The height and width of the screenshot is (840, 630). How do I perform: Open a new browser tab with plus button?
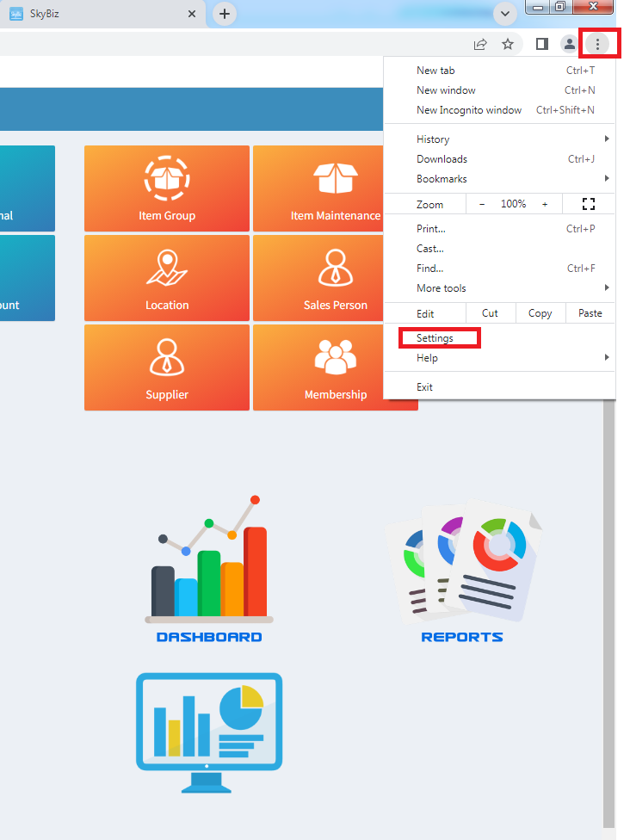coord(224,14)
